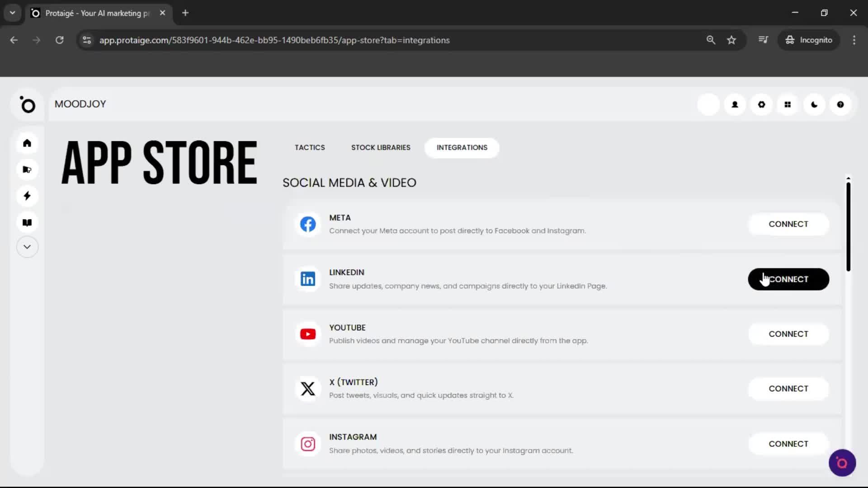The height and width of the screenshot is (488, 868).
Task: Connect the Meta account
Action: (x=788, y=224)
